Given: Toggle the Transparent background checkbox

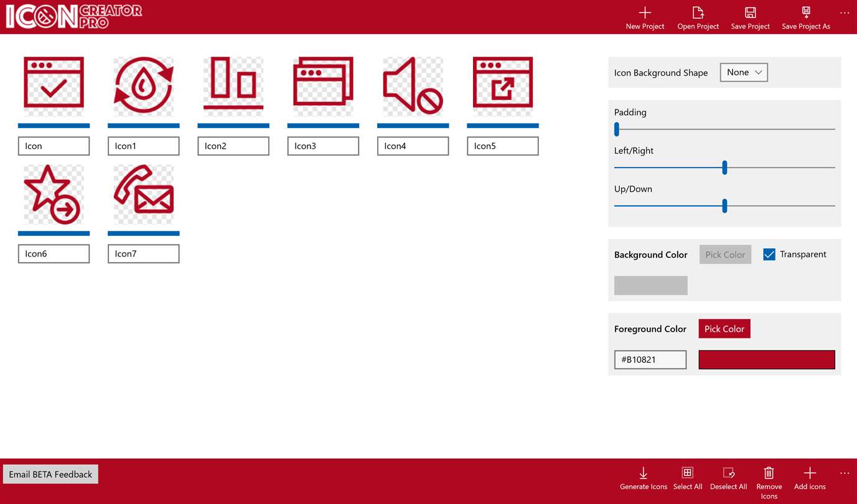Looking at the screenshot, I should tap(769, 254).
